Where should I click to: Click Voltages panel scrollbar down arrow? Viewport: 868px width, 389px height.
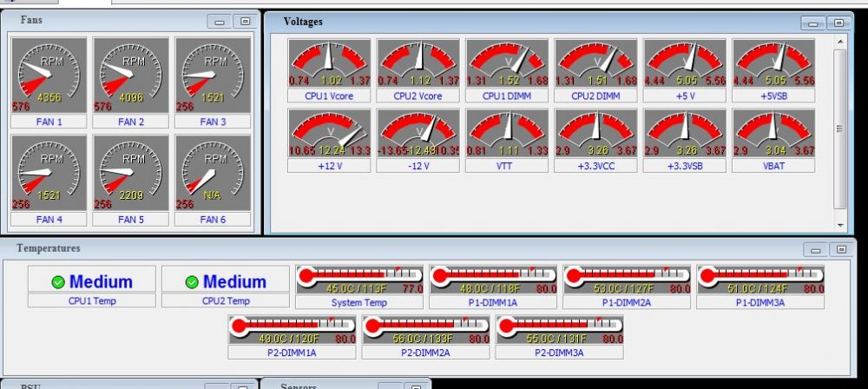pos(840,225)
